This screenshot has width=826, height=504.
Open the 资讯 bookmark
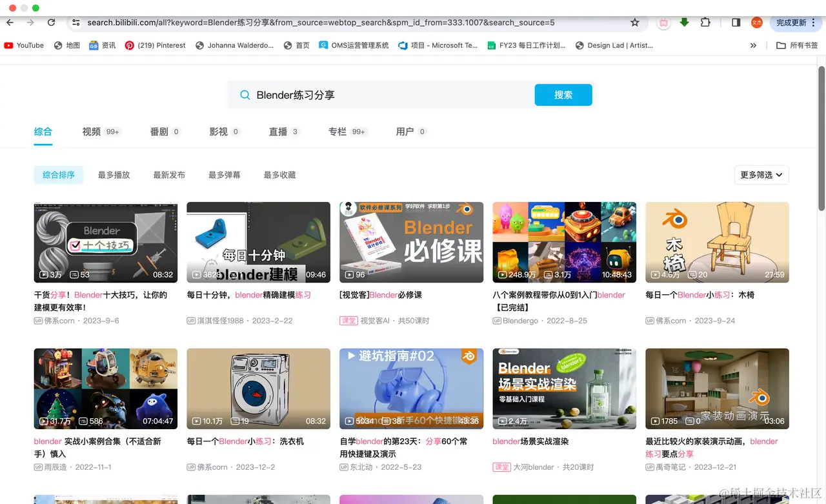(103, 45)
